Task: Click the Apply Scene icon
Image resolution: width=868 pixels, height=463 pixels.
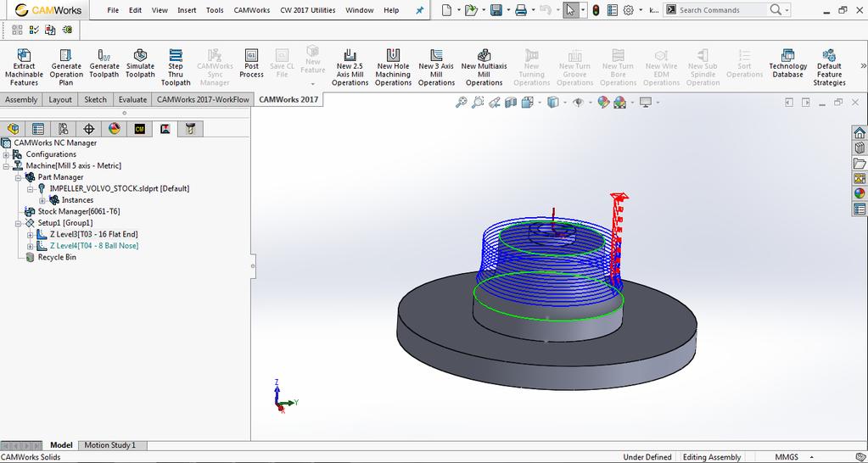Action: (620, 103)
